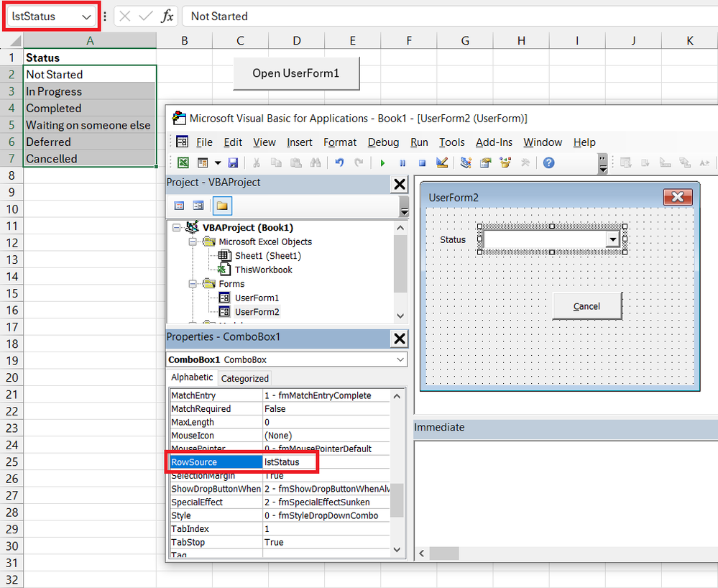Click the Insert UserForm toolbar icon

pyautogui.click(x=203, y=162)
